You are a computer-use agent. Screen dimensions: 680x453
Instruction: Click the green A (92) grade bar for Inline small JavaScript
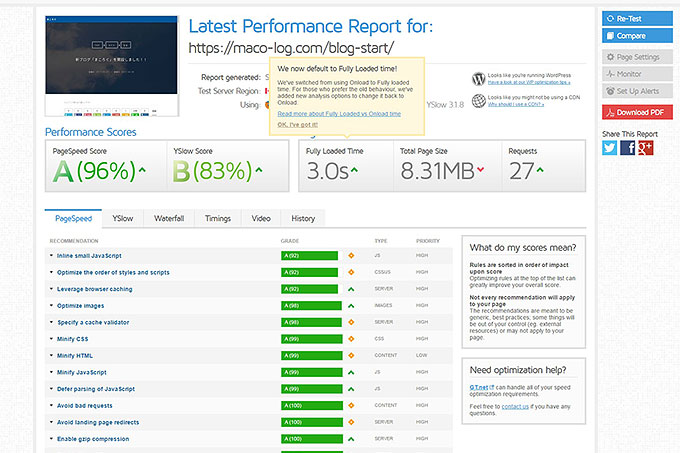click(x=310, y=256)
